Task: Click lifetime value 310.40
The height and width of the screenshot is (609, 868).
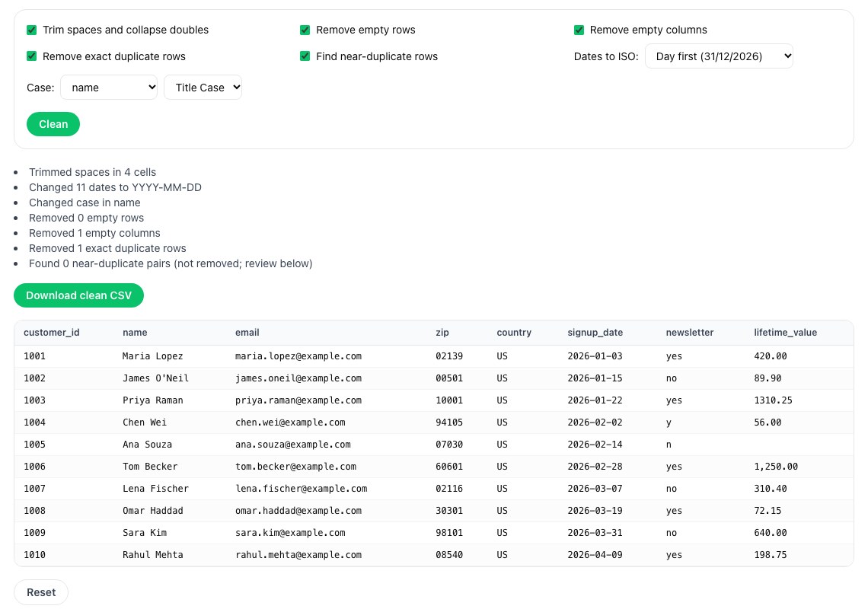Action: click(771, 489)
